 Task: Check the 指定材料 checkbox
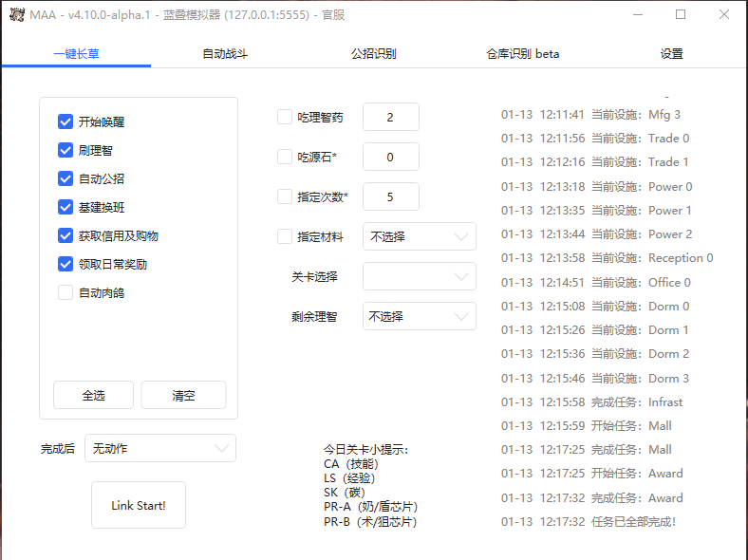285,236
